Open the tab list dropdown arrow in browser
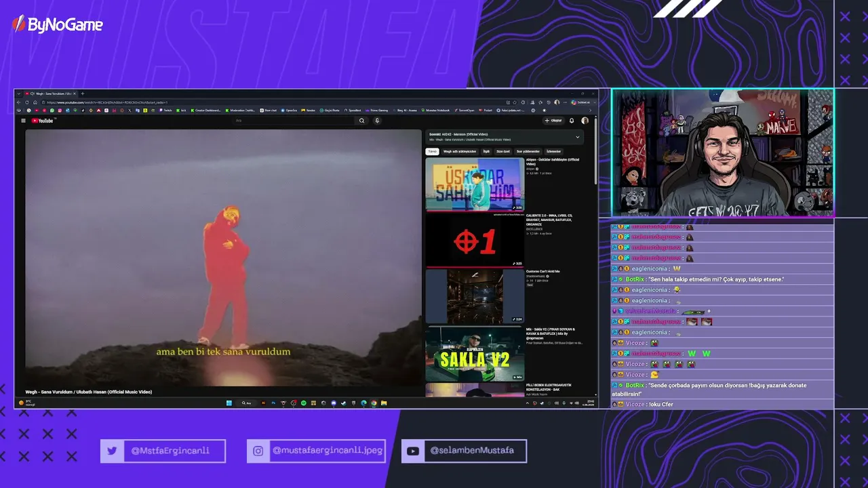The image size is (868, 488). 19,94
